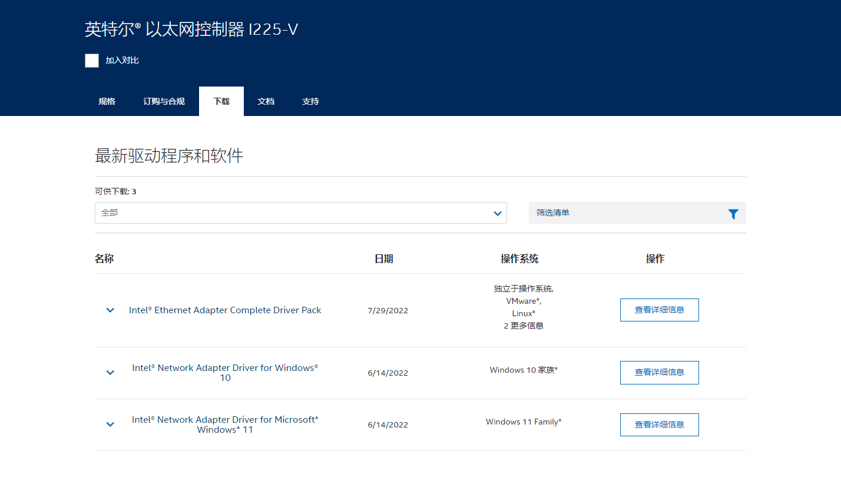This screenshot has width=841, height=504.
Task: Select the 支持 tab
Action: tap(310, 101)
